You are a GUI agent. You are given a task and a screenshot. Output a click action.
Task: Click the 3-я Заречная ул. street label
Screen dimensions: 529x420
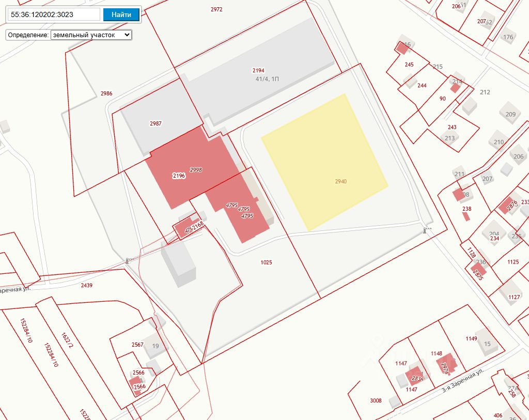click(x=463, y=380)
